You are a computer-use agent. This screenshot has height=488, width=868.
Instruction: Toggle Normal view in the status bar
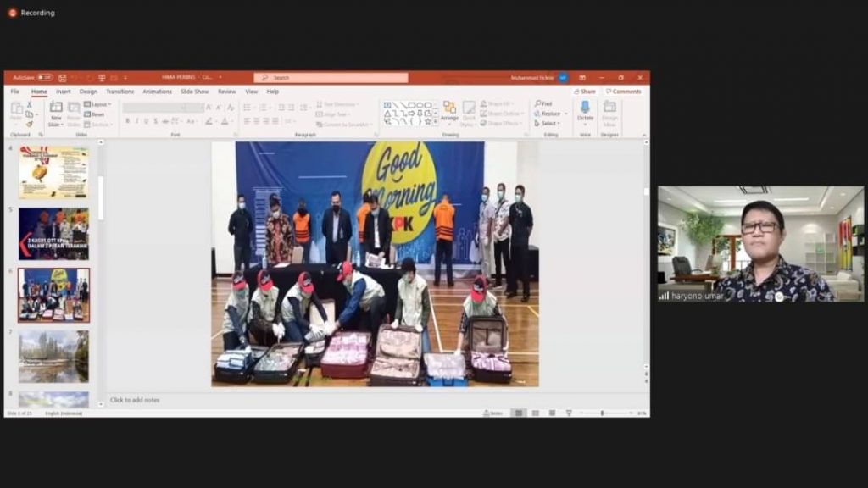[519, 413]
